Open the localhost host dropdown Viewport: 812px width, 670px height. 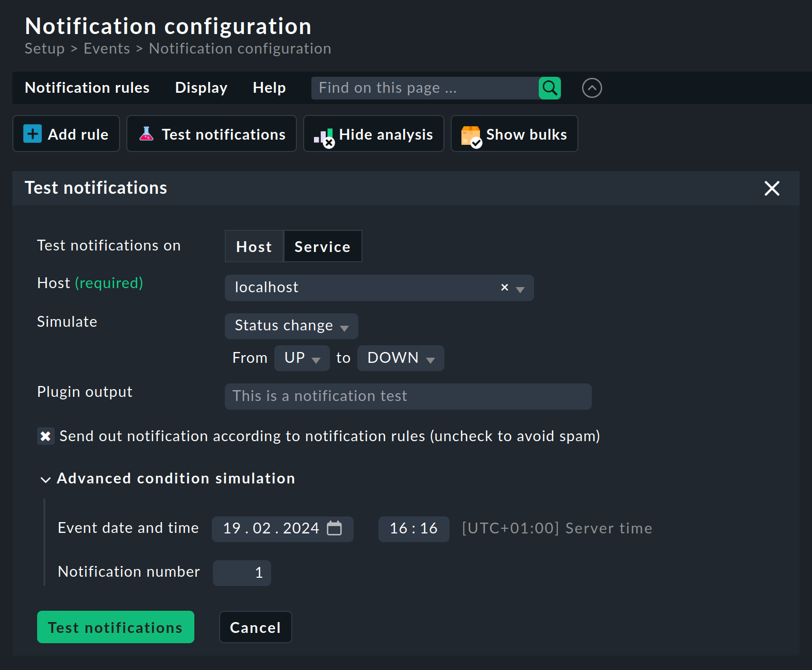click(x=379, y=288)
